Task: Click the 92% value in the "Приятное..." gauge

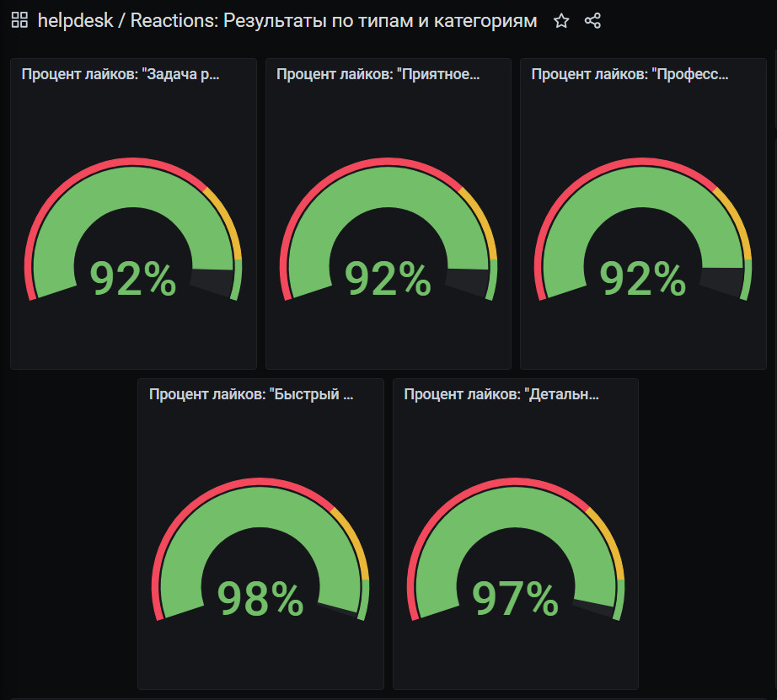Action: coord(388,279)
